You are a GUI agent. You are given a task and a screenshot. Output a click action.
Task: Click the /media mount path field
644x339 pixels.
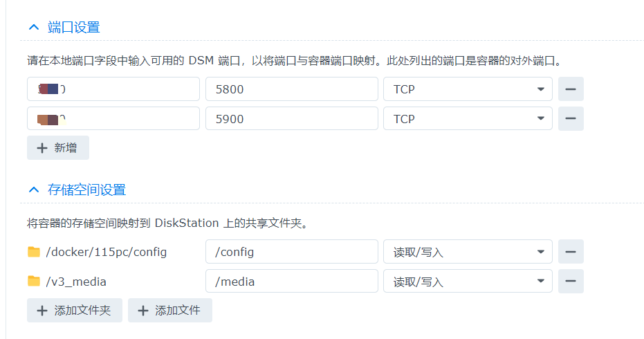coord(292,281)
